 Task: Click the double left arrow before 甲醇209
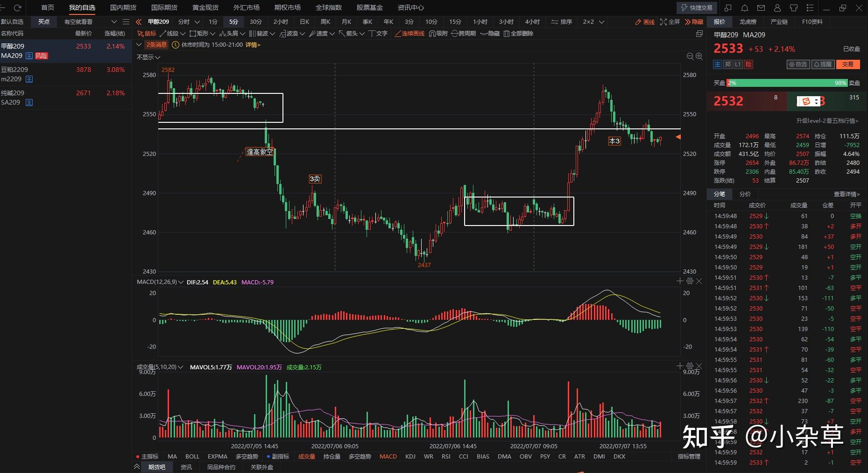pyautogui.click(x=139, y=22)
